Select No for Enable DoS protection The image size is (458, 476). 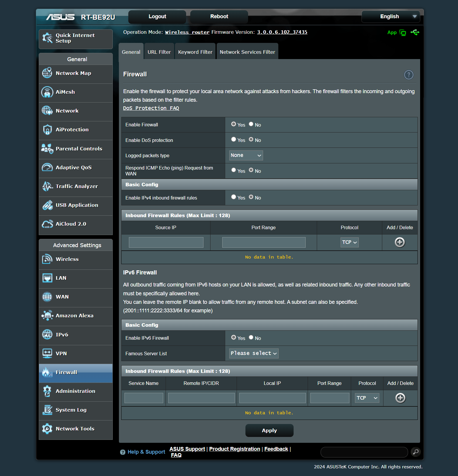tap(251, 139)
